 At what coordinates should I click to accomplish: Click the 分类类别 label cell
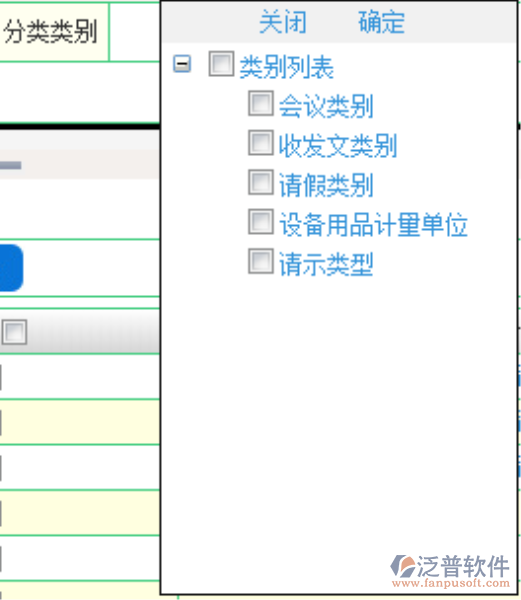54,32
